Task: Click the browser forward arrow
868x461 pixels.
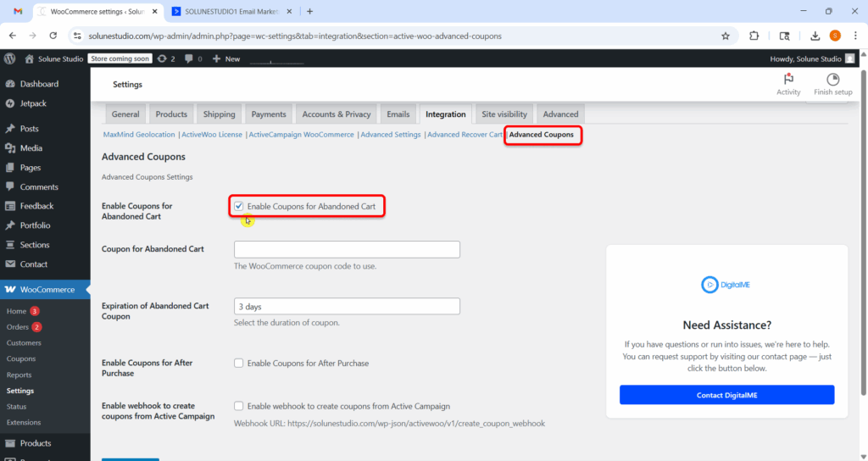Action: click(33, 36)
